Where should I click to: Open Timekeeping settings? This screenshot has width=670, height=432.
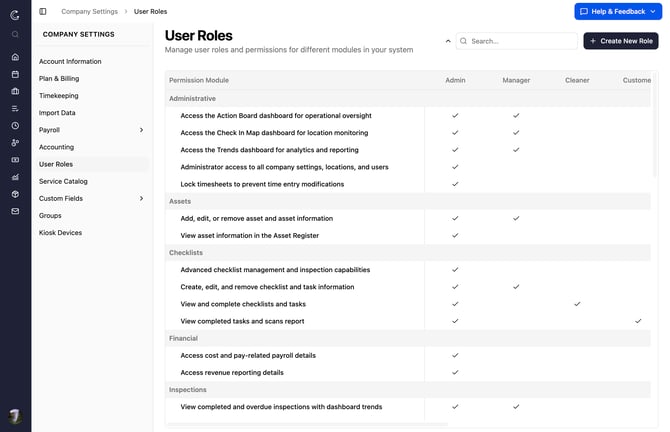point(59,96)
